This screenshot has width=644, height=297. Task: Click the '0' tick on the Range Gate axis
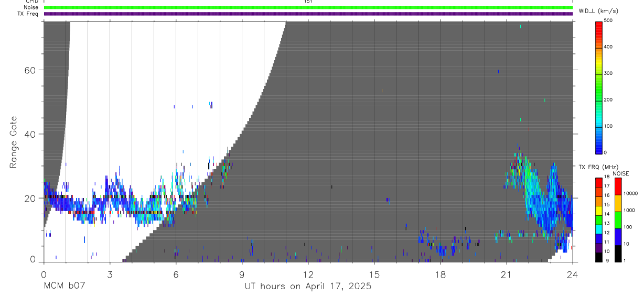(33, 259)
